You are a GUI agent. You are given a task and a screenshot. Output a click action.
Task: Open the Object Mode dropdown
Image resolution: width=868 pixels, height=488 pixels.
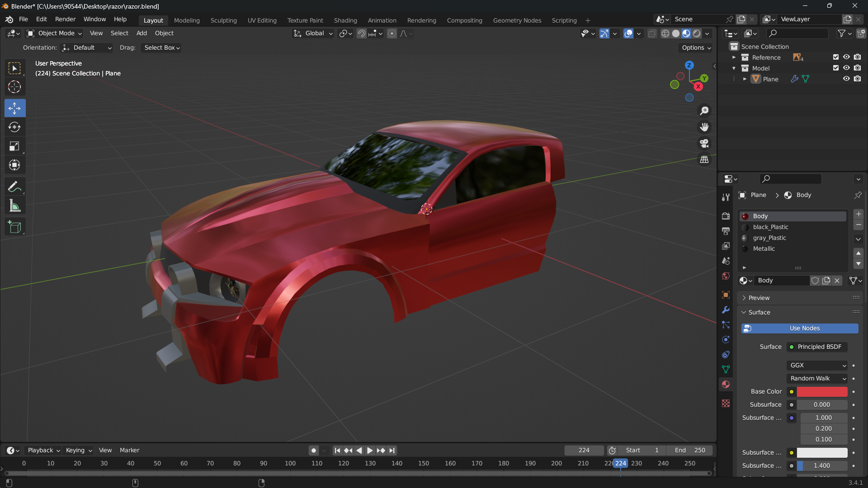(54, 33)
